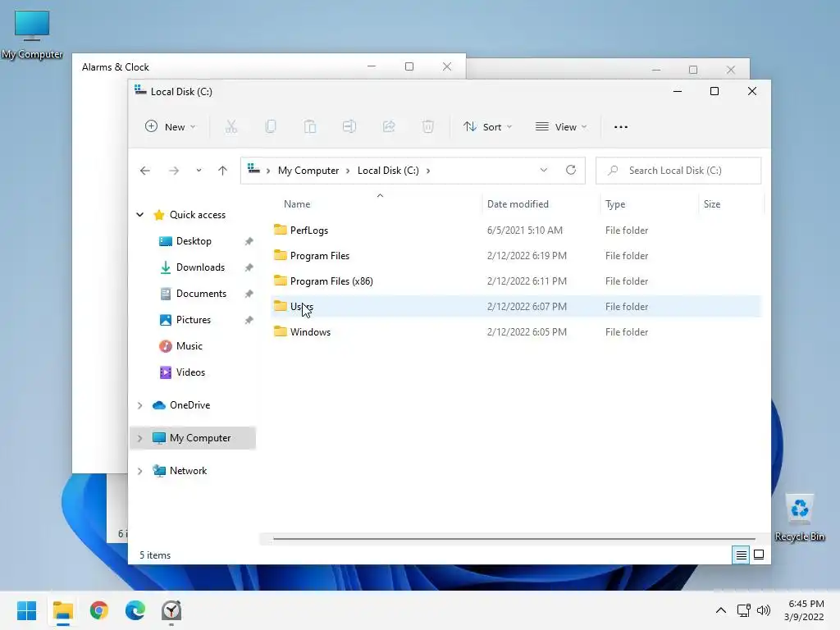The height and width of the screenshot is (630, 840).
Task: Select Network in the navigation pane
Action: [188, 470]
